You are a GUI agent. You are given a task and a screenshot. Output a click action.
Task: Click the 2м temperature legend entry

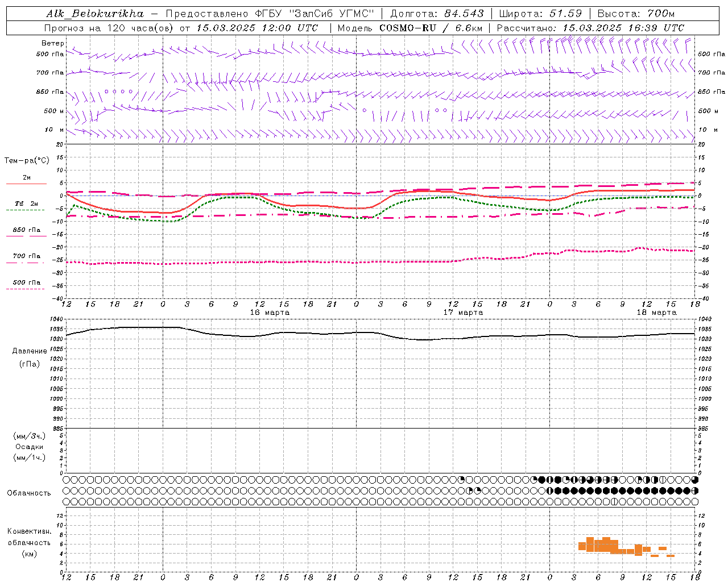pyautogui.click(x=27, y=178)
